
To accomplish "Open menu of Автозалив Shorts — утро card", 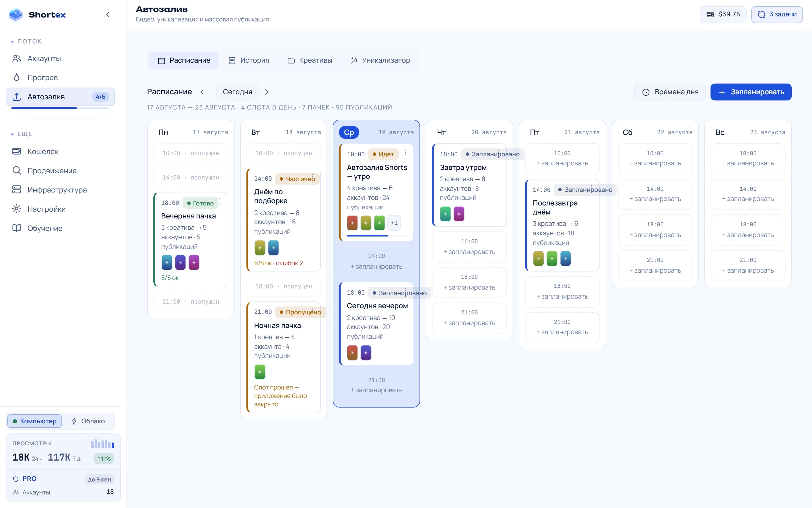I will [x=405, y=152].
